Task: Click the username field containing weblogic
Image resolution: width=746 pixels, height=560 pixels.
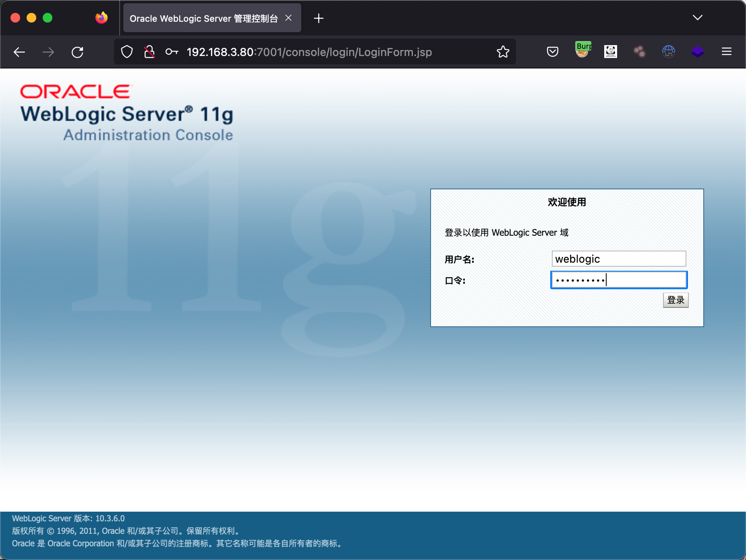Action: (619, 259)
